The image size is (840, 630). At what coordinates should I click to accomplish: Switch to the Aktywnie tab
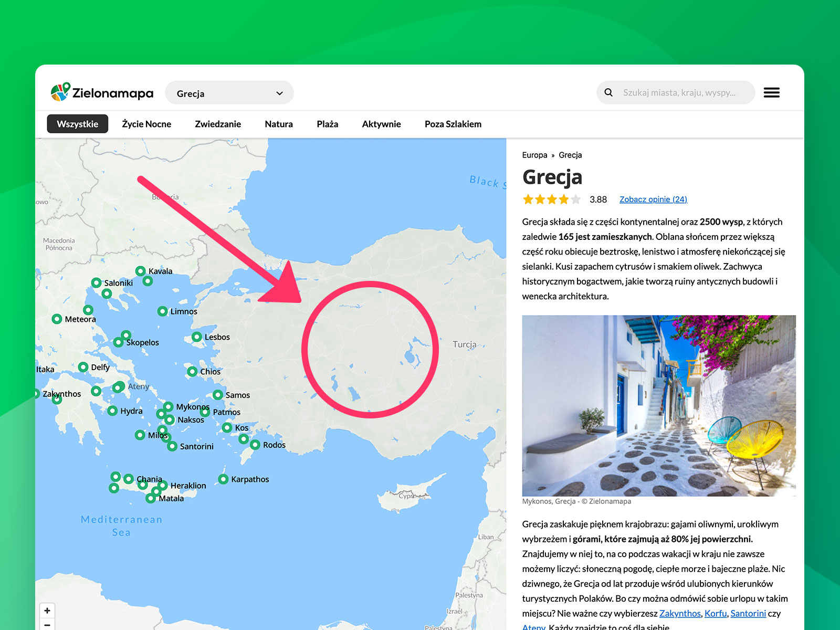[382, 124]
